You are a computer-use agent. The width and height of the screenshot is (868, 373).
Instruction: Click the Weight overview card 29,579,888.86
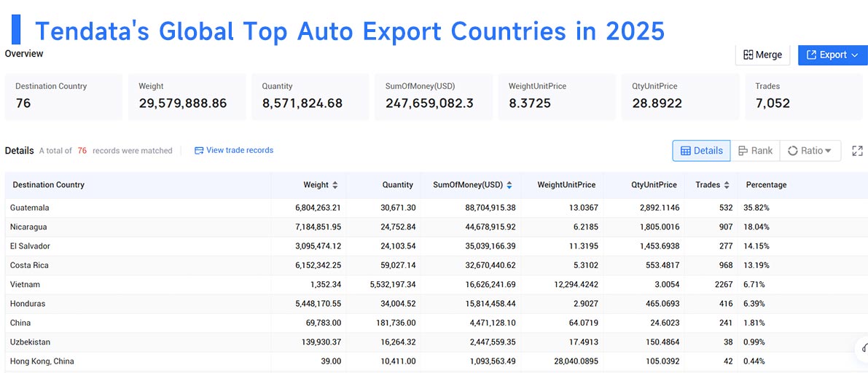[x=187, y=97]
